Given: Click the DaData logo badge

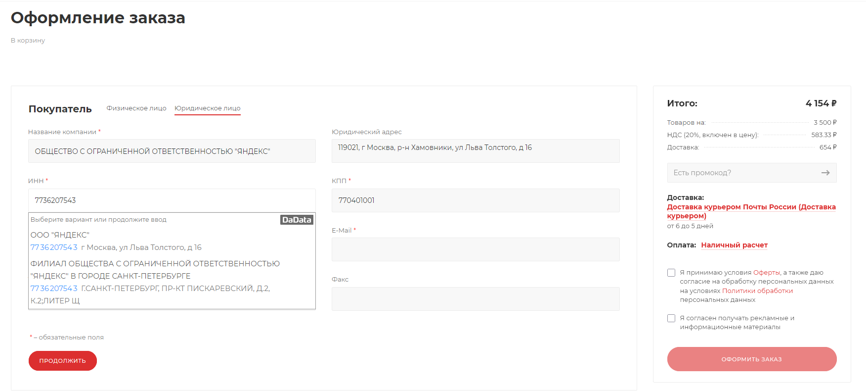Looking at the screenshot, I should point(297,220).
